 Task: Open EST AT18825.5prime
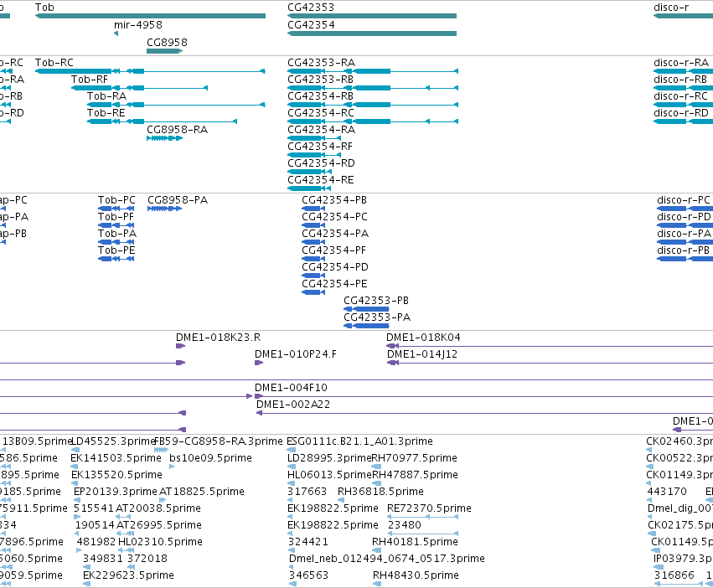click(202, 492)
